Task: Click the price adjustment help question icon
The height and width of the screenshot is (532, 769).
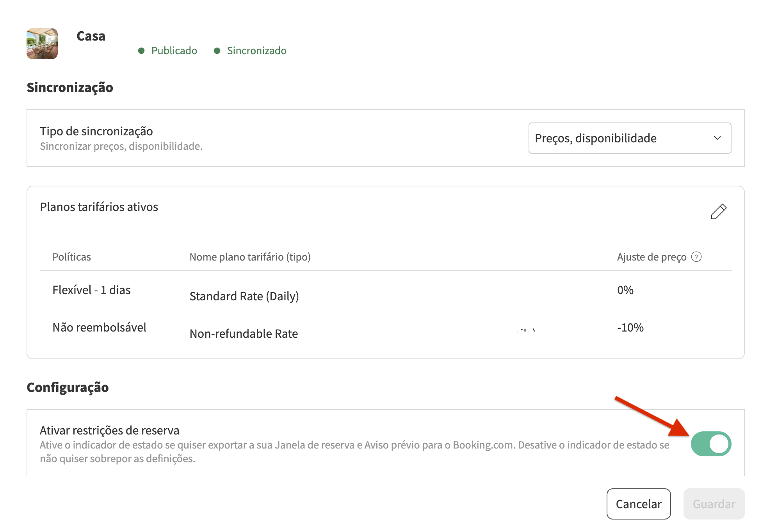Action: [x=696, y=257]
